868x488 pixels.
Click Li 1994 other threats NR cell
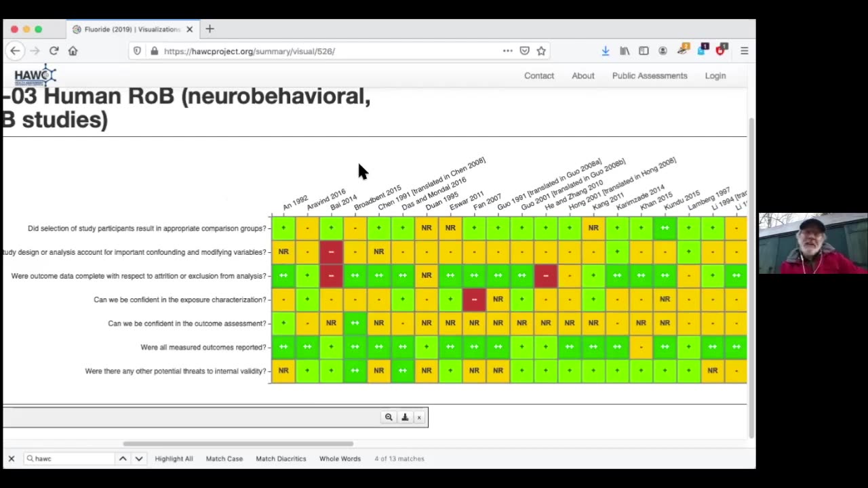point(713,371)
